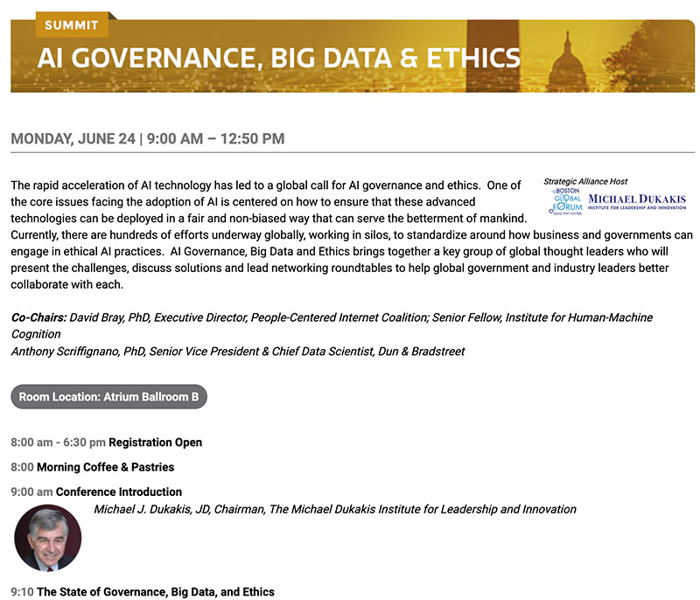Click the 9:10 time label
Screen dimensions: 700x600
(23, 592)
